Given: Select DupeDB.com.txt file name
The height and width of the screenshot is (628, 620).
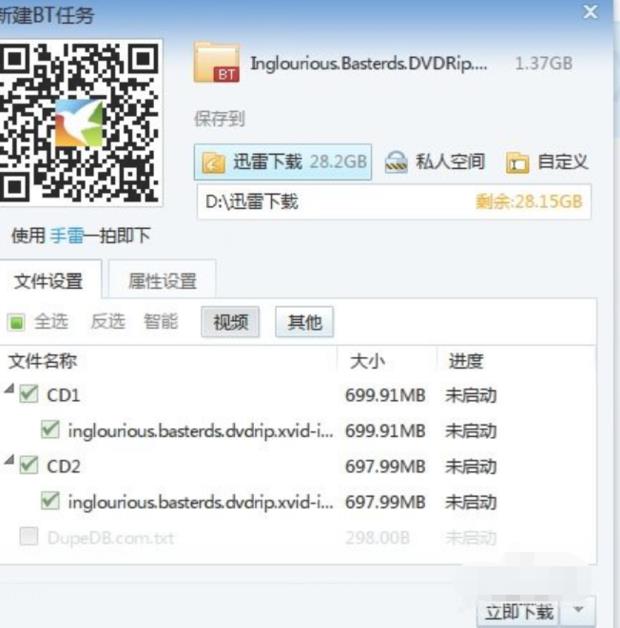Looking at the screenshot, I should (x=111, y=538).
